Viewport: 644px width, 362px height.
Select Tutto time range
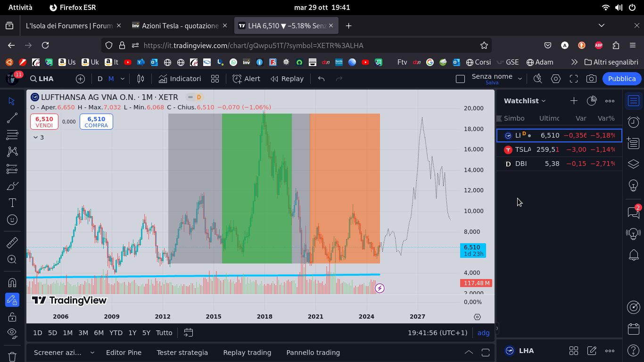click(164, 333)
